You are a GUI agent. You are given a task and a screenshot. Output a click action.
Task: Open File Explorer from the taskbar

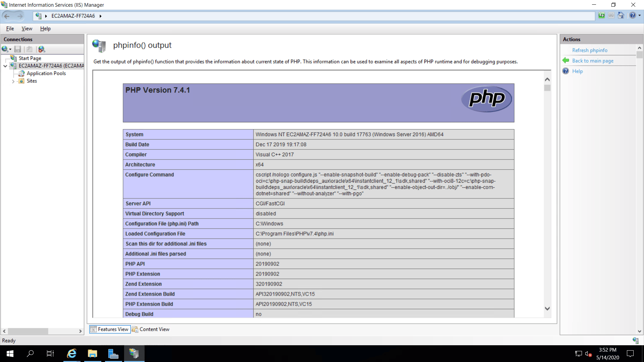pos(93,354)
